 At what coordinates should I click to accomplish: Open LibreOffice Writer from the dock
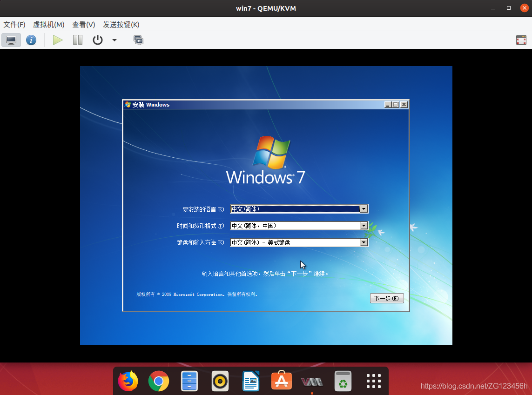click(251, 381)
